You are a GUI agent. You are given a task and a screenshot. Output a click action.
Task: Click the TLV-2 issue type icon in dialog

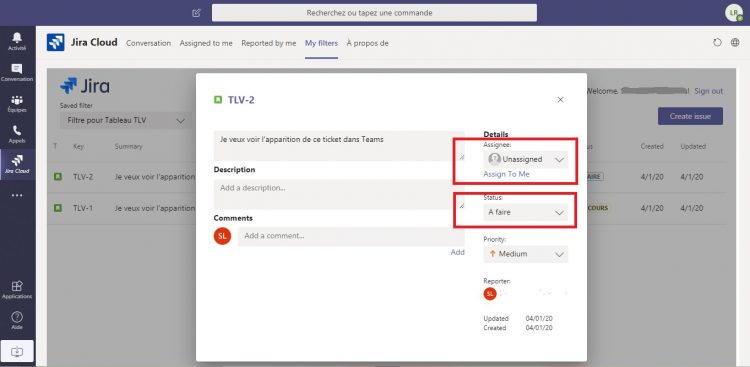point(218,100)
